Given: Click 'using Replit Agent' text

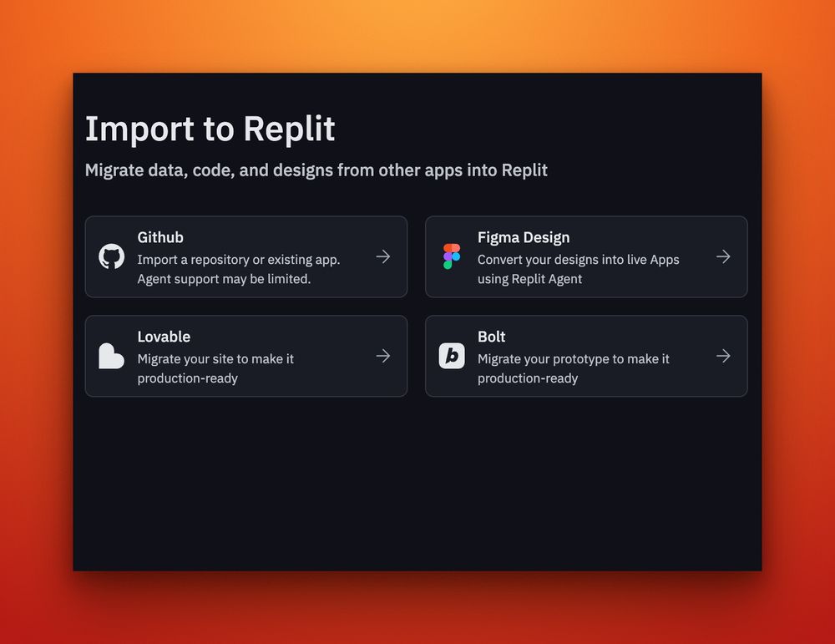Looking at the screenshot, I should click(x=530, y=279).
